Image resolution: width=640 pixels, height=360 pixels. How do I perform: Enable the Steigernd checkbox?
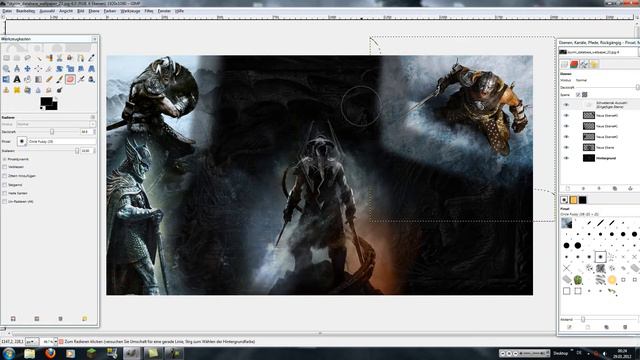(x=4, y=184)
